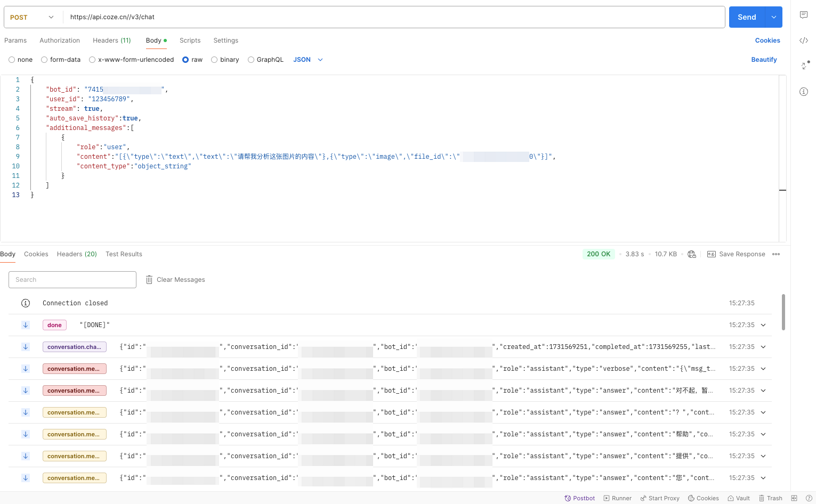816x504 pixels.
Task: Click the Beautify link
Action: click(x=764, y=60)
